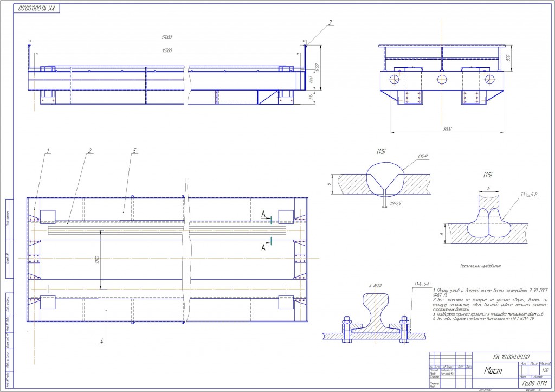This screenshot has height=392, width=555.
Task: Click scale label above the Т3 weld
Action: pos(488,175)
